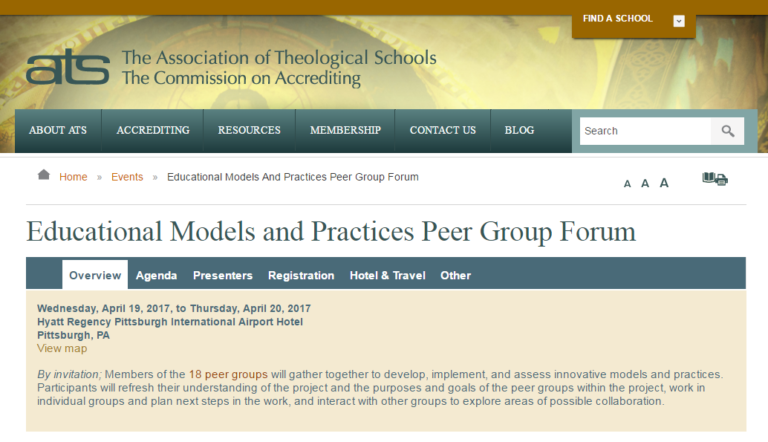Open the Hotel & Travel tab
The image size is (768, 442).
(x=387, y=275)
